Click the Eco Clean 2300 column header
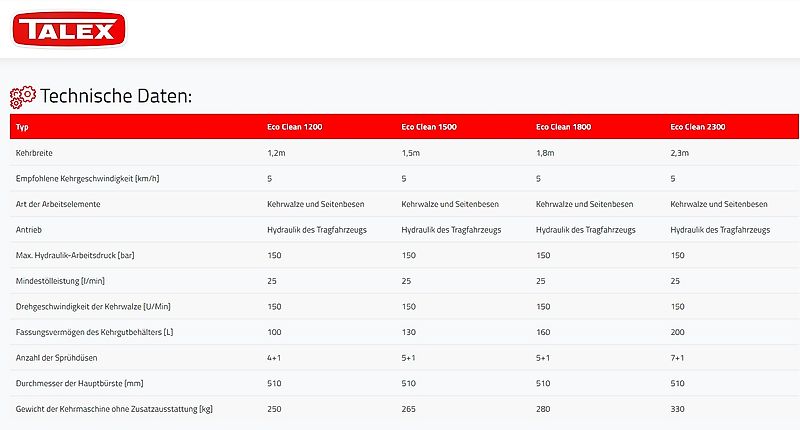 [x=699, y=127]
